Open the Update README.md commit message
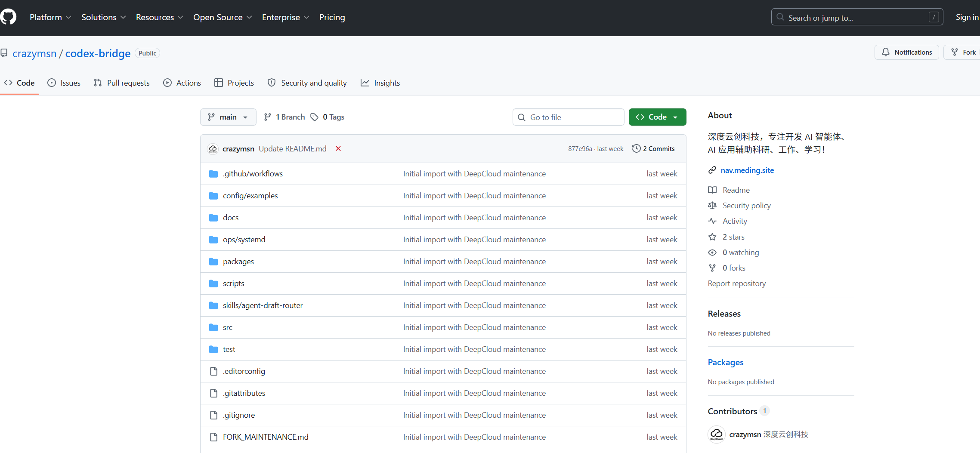This screenshot has width=980, height=453. point(293,148)
